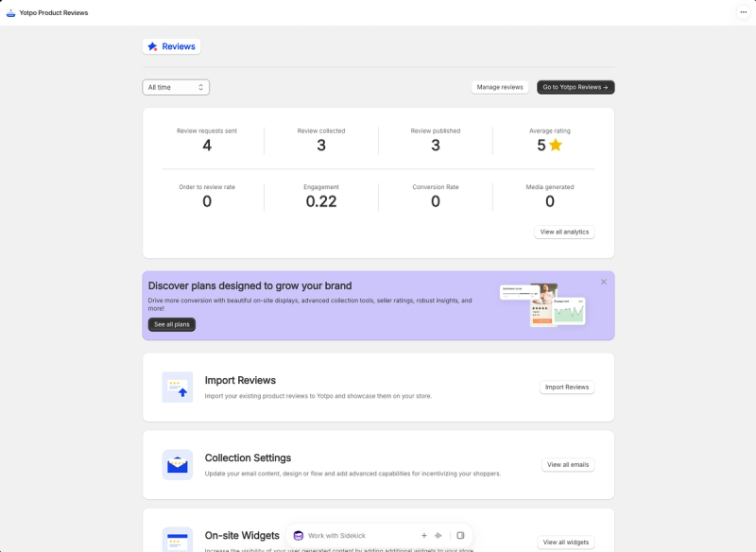
Task: Click the View all widgets button
Action: pos(566,543)
